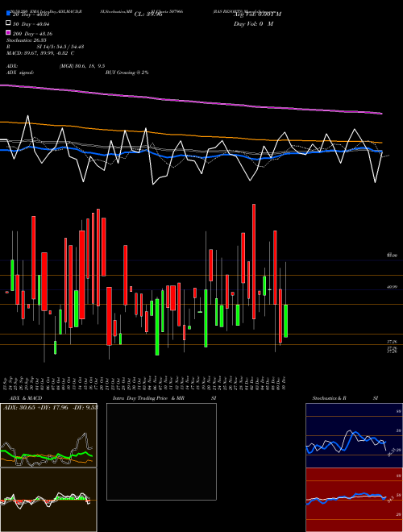Image resolution: width=403 pixels, height=532 pixels.
Task: Click the 'BUY Growing @ 2%' signal text
Action: [127, 73]
